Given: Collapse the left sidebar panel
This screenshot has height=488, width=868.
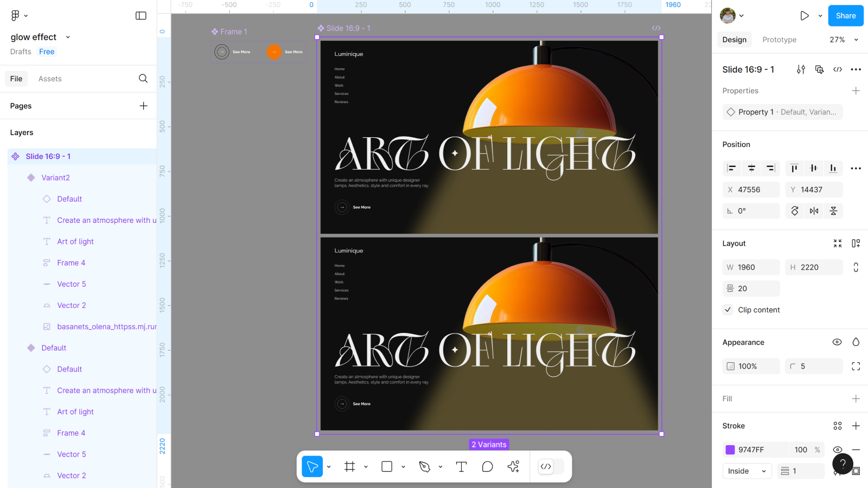Looking at the screenshot, I should point(141,16).
